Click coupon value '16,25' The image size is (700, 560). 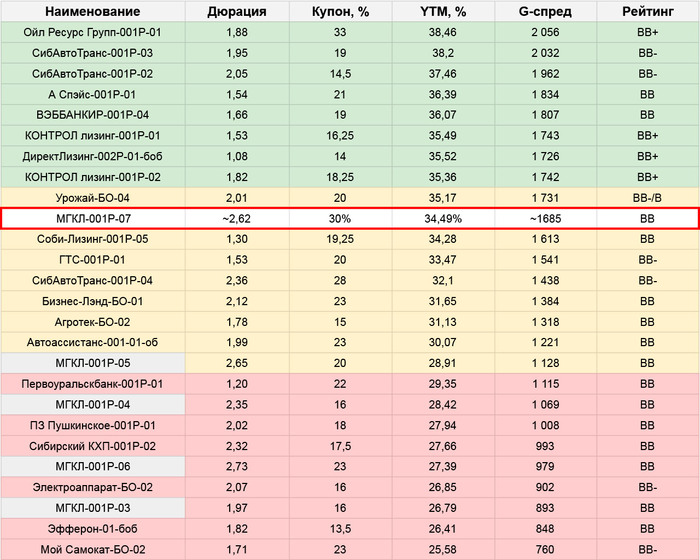point(340,136)
